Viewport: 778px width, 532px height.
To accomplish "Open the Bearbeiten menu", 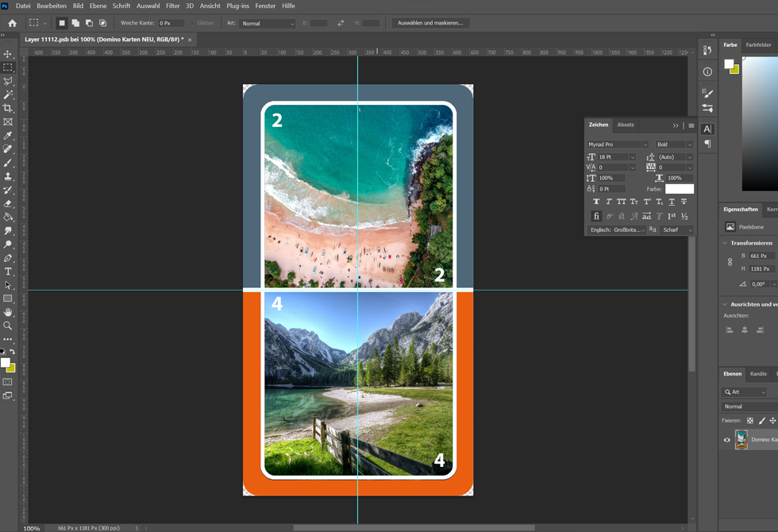I will pos(52,6).
